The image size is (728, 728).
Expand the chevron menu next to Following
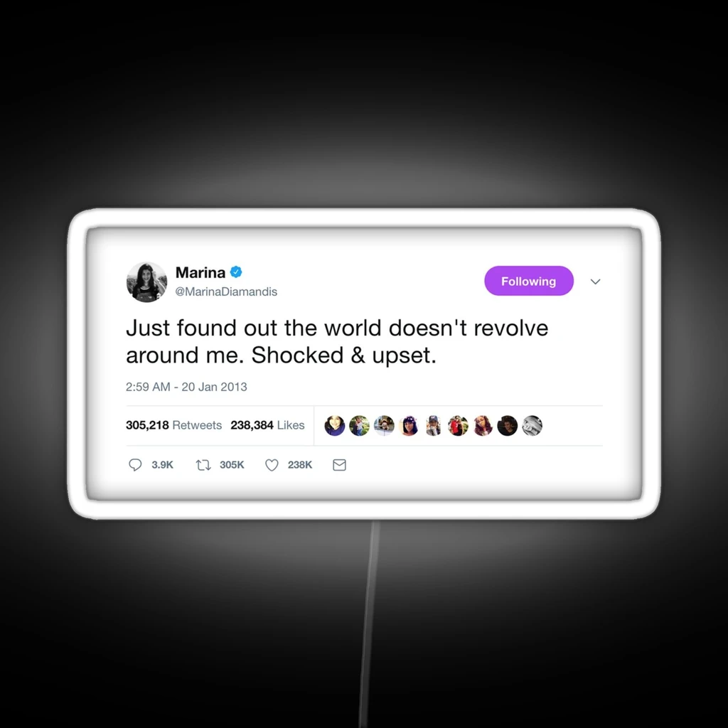tap(595, 282)
